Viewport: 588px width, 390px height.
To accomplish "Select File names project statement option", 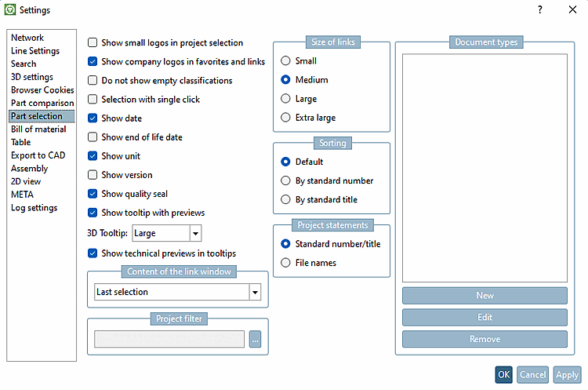I will click(x=286, y=263).
